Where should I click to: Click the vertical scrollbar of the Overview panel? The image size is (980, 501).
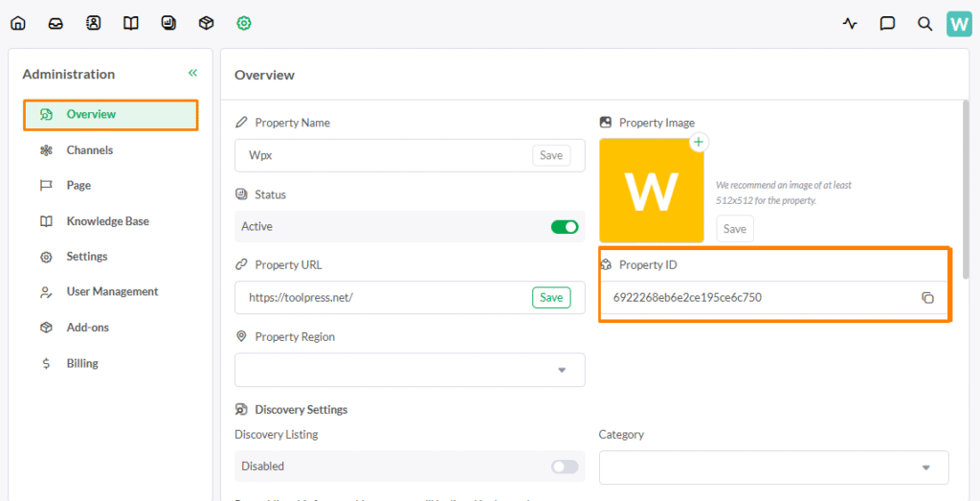point(967,188)
